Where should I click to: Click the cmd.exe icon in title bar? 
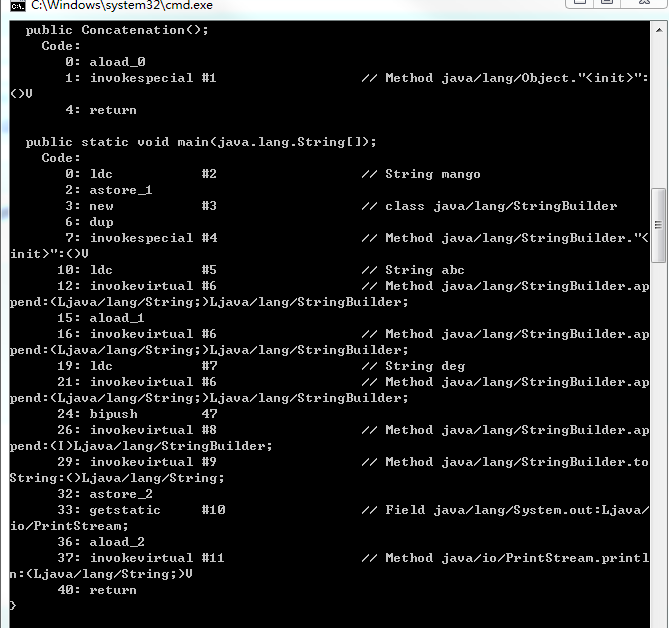click(x=17, y=6)
